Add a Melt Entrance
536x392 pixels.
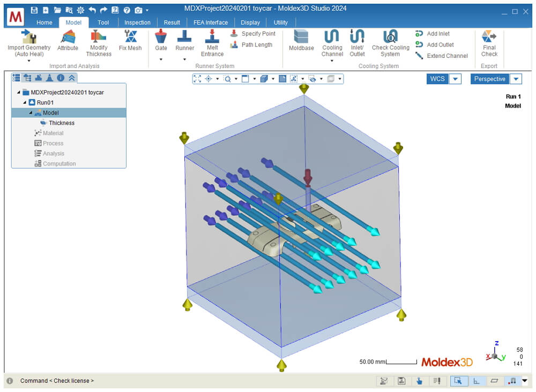[x=212, y=43]
